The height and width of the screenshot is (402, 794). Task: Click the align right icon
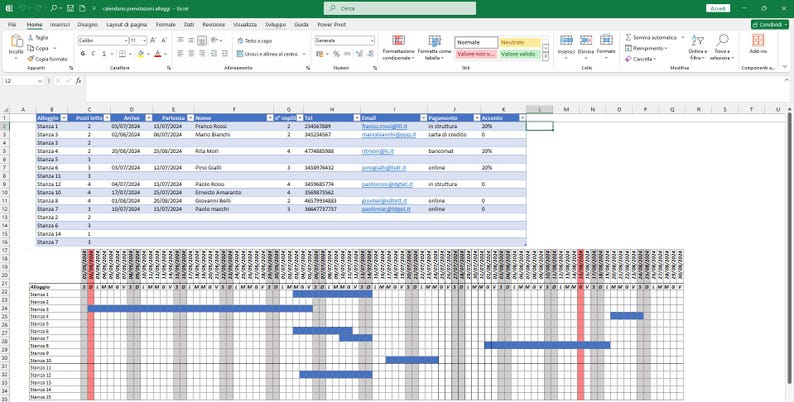point(202,54)
